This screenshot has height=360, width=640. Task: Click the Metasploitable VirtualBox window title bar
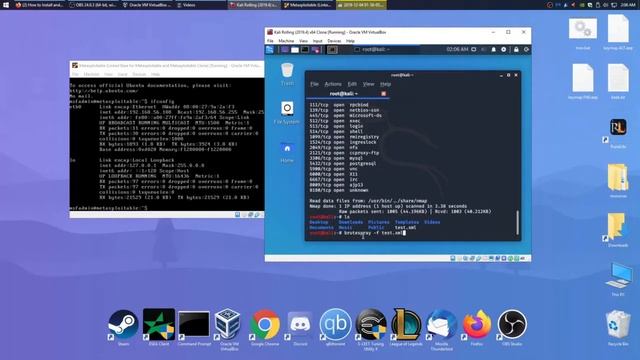(x=167, y=65)
